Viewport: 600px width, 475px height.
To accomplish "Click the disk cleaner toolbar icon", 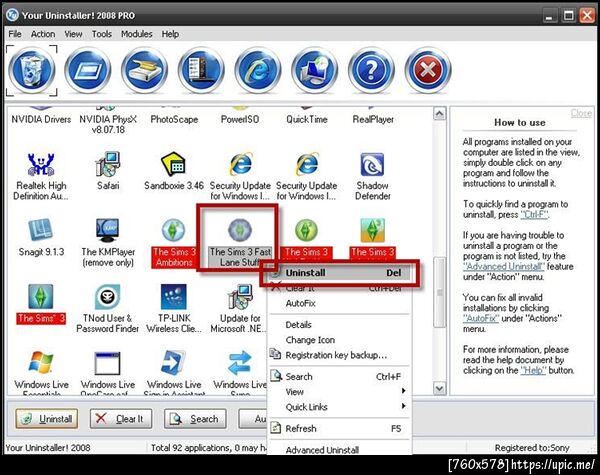I will point(145,70).
